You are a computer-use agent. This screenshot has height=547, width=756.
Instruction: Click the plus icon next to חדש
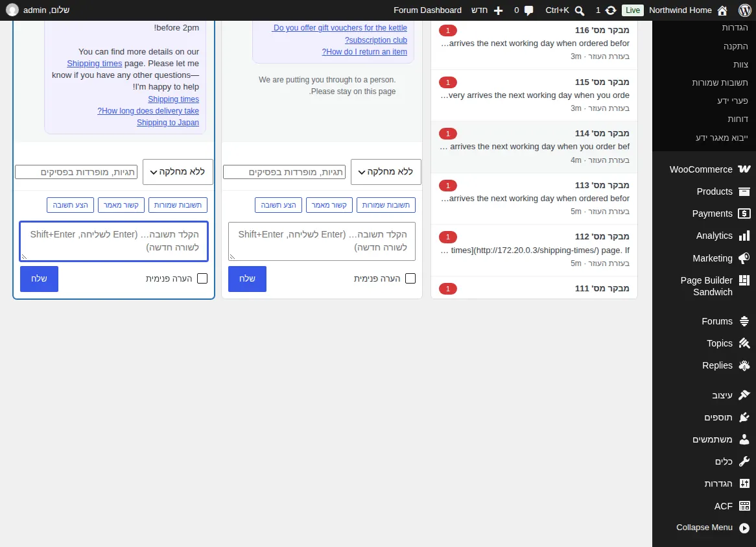click(498, 10)
